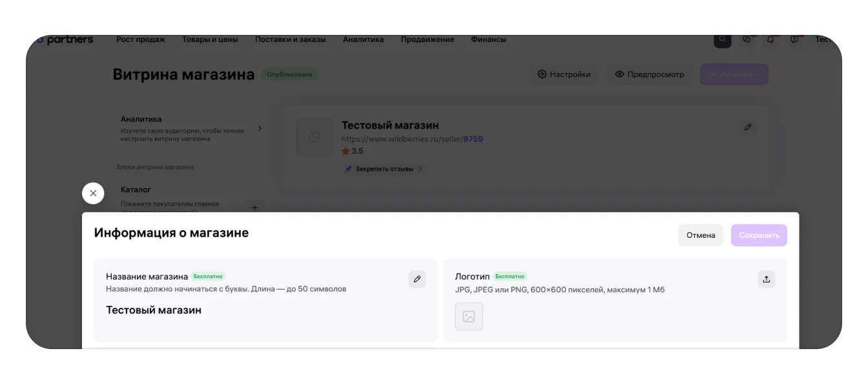Open the Финансы menu
Screen dimensions: 868x384
(x=488, y=39)
